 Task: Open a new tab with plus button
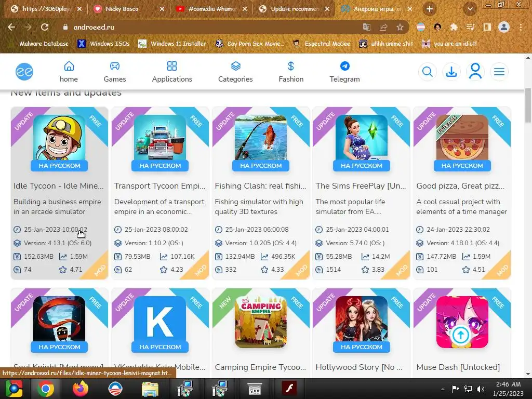tap(430, 9)
